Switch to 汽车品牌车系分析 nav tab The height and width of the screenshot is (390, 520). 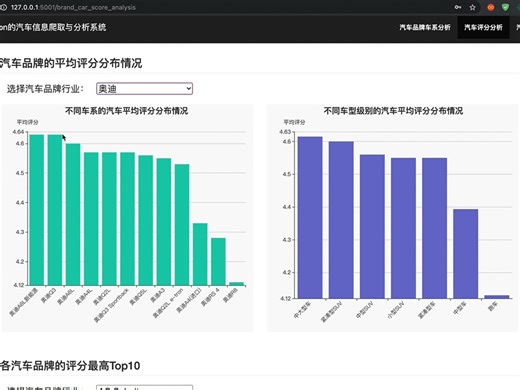[x=425, y=27]
